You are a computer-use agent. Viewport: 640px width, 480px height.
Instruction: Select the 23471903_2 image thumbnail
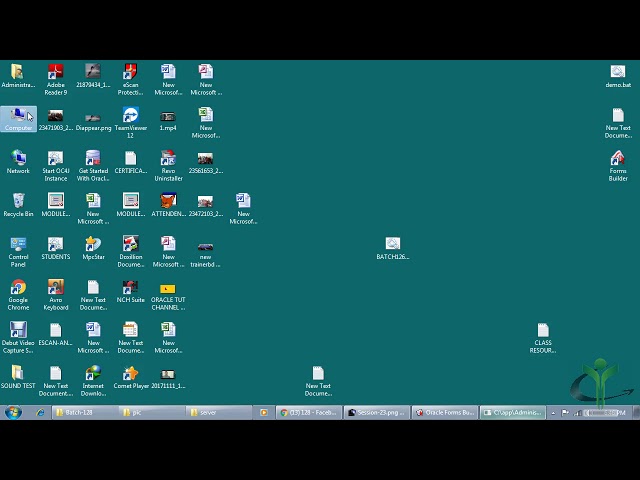point(56,120)
